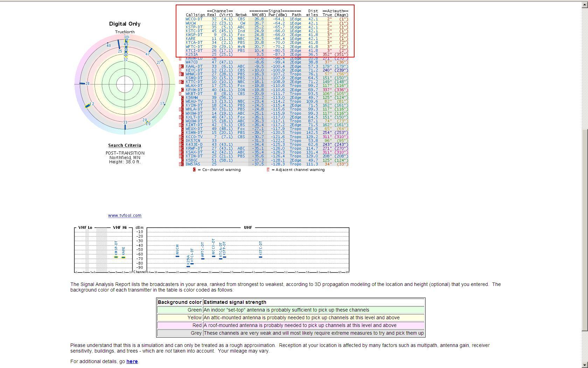This screenshot has height=368, width=588.
Task: Click the KYIN-DT callsign
Action: click(x=194, y=105)
